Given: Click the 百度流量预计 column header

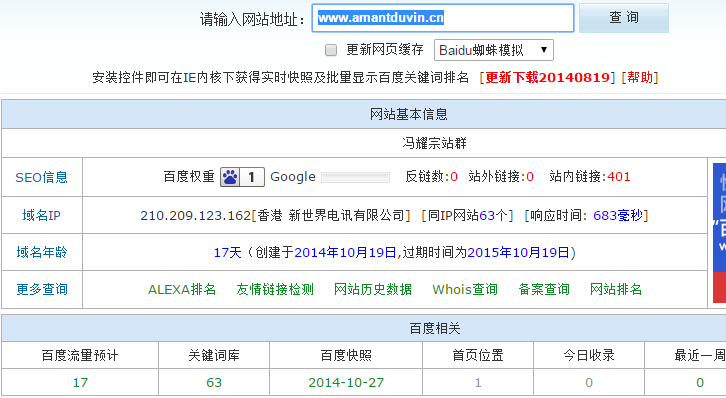Looking at the screenshot, I should point(80,355).
